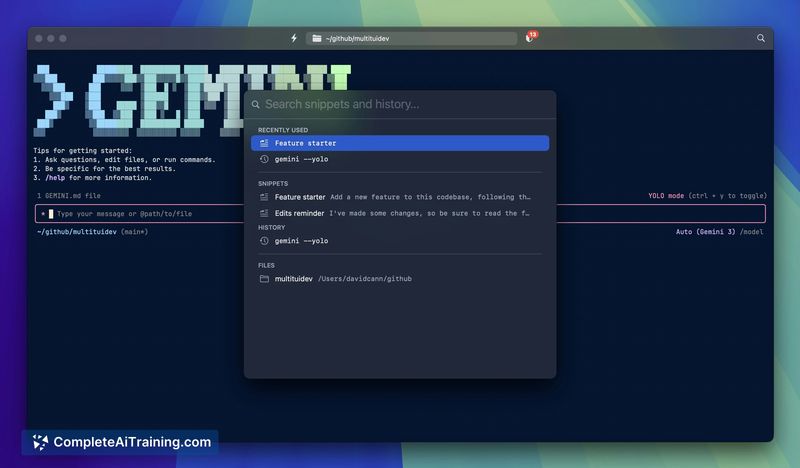Screen dimensions: 800x468
Task: Click the Edits reminder snippet icon
Action: coord(264,213)
